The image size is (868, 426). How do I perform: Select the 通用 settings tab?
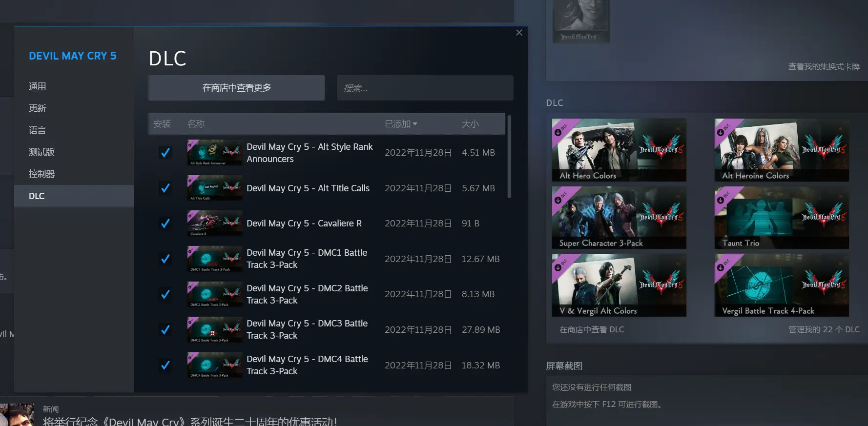click(74, 86)
